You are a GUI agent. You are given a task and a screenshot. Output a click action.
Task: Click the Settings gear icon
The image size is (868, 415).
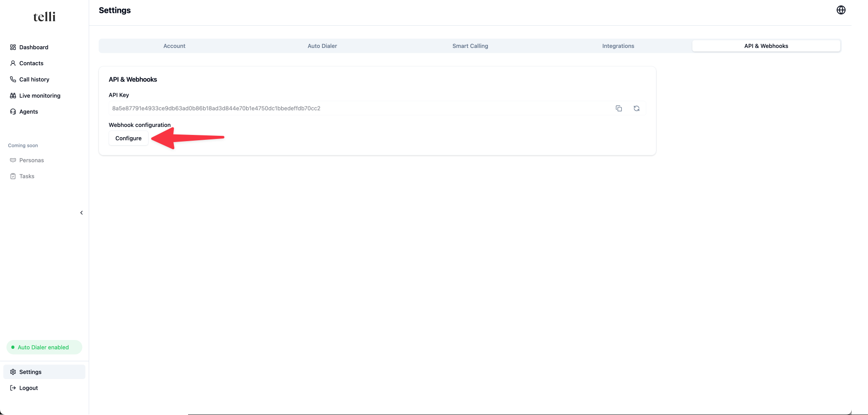tap(13, 372)
